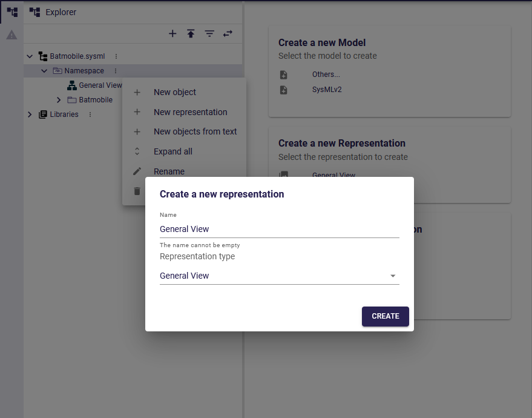Click the Explorer sidebar tree icon

pos(11,12)
